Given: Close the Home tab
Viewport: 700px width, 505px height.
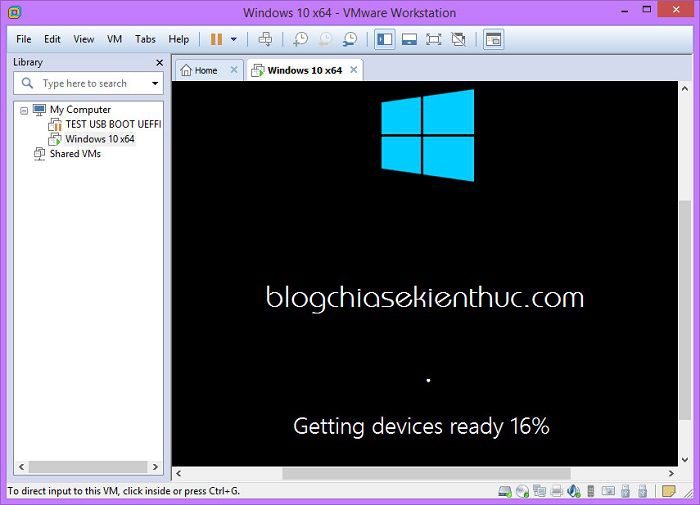Looking at the screenshot, I should click(234, 70).
